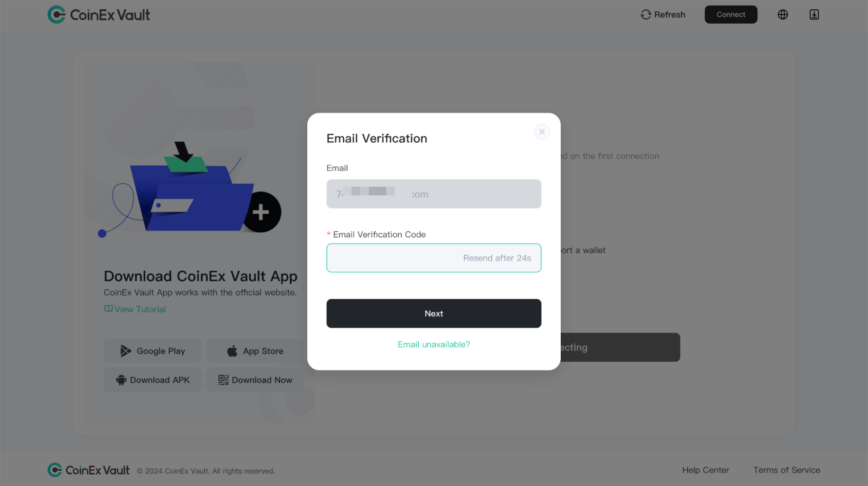Click the Apple App Store icon
The image size is (868, 486).
click(x=232, y=351)
